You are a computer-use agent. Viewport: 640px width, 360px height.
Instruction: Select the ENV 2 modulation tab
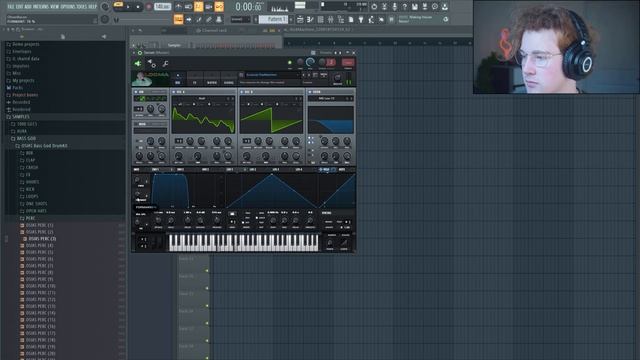[x=180, y=169]
